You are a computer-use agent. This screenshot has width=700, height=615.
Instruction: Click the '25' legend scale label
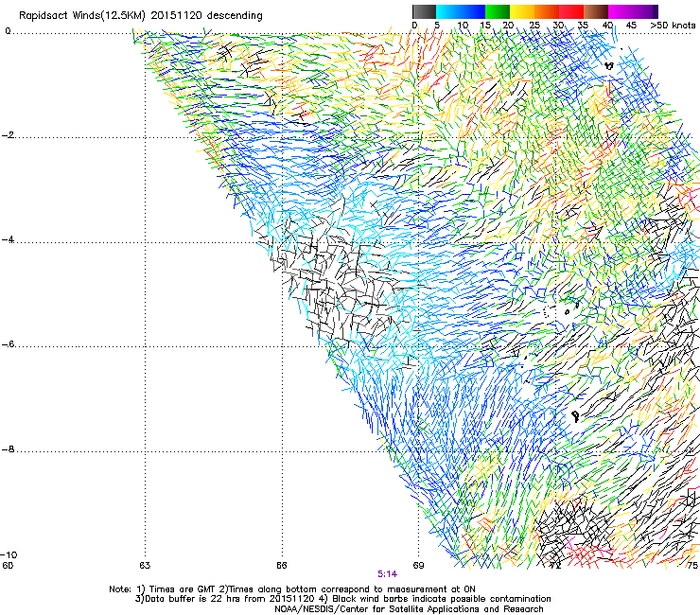click(534, 25)
